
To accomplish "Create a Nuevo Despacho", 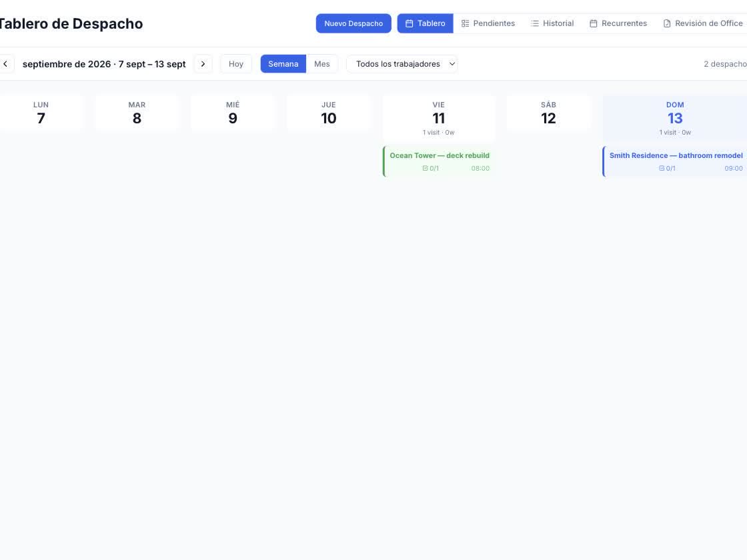I will [x=353, y=23].
